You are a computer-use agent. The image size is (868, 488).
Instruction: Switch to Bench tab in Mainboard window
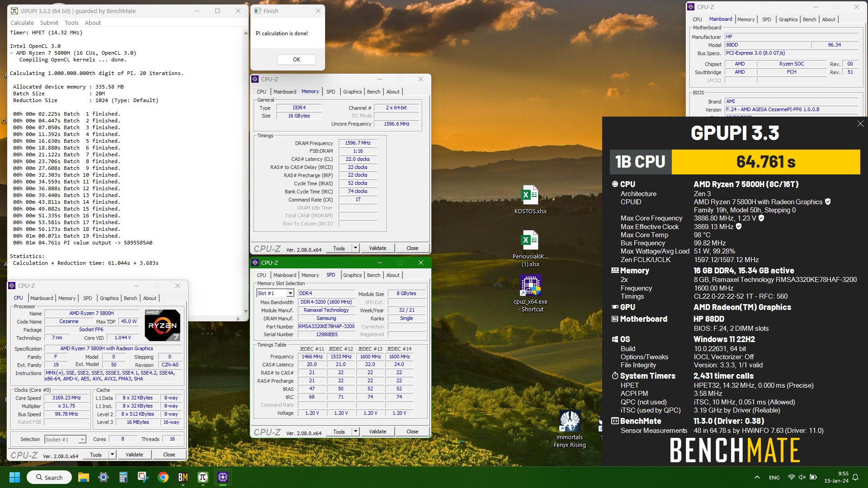tap(810, 19)
